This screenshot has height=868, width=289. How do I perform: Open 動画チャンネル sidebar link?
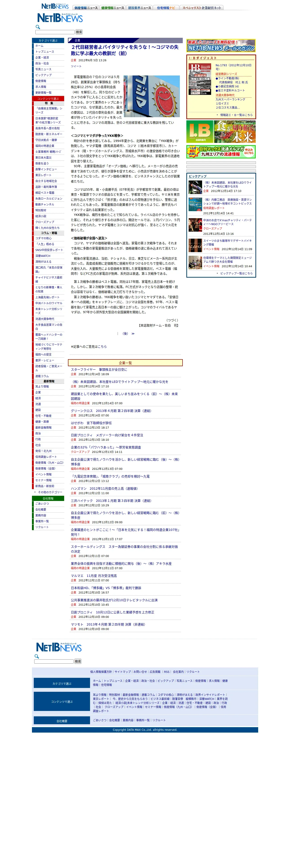(45, 204)
